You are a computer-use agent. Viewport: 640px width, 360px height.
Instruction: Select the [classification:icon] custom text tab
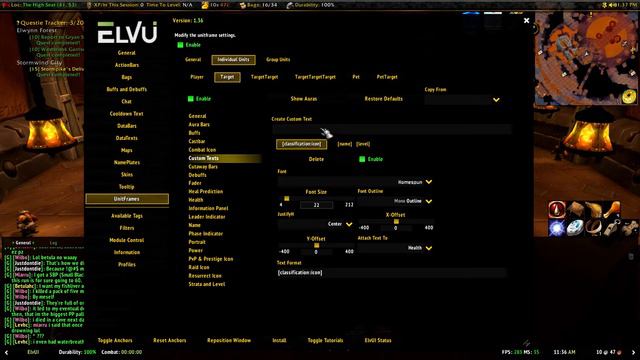pos(301,144)
